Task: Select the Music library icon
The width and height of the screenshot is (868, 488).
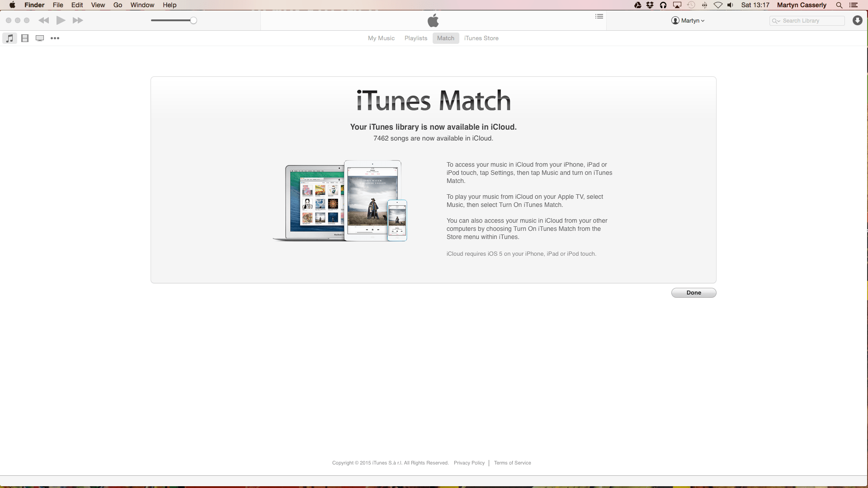Action: tap(9, 38)
